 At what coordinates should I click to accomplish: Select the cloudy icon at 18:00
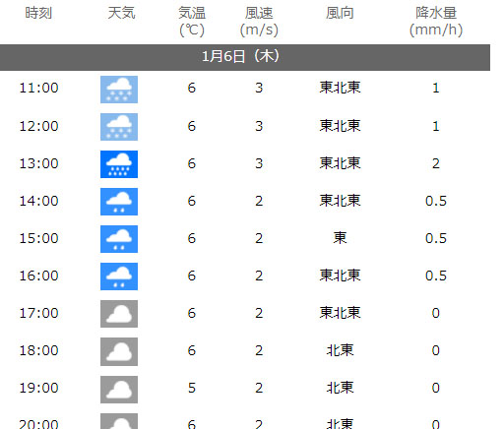[119, 351]
